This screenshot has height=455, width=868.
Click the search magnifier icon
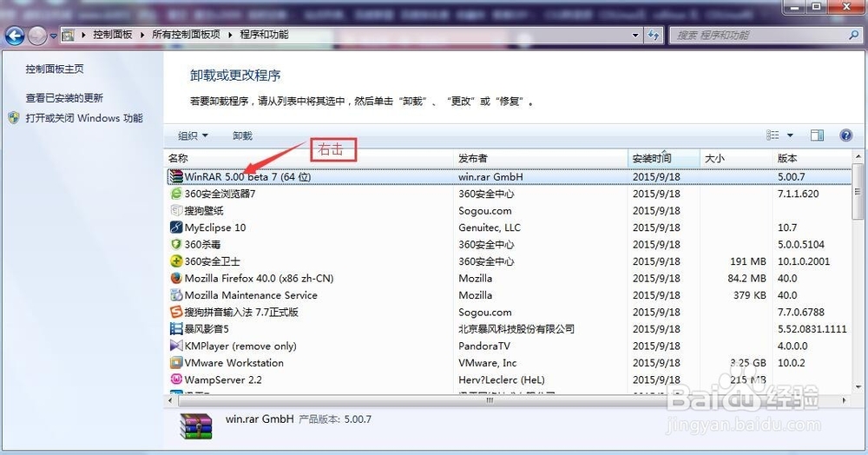[854, 35]
